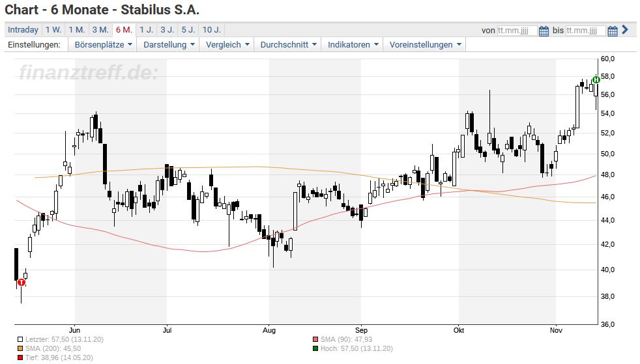Select the 5 J. time range tab

[x=188, y=30]
